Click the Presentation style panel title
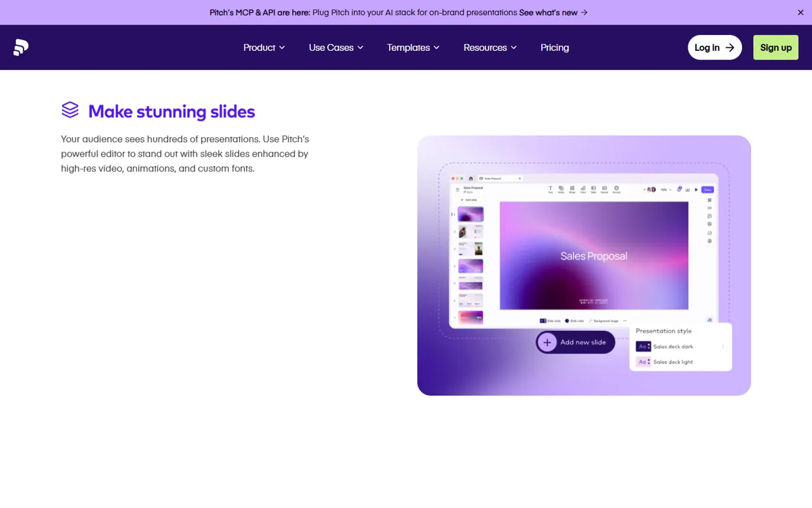 (x=664, y=331)
